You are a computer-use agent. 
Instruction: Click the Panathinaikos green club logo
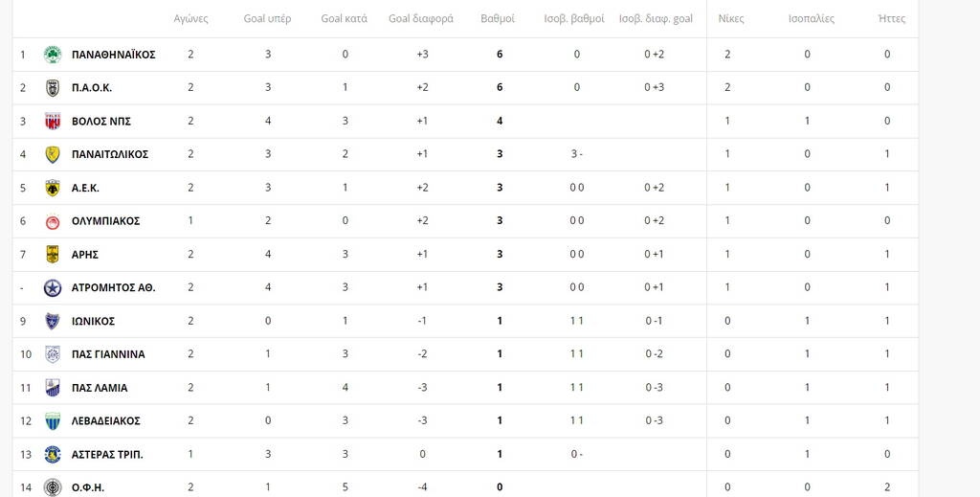click(x=53, y=55)
